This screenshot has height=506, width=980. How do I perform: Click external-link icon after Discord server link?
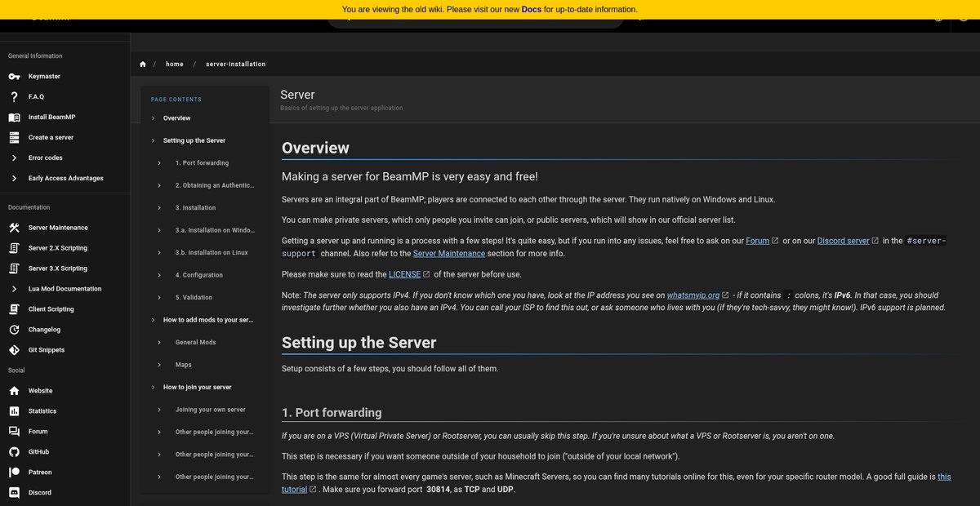(x=875, y=241)
